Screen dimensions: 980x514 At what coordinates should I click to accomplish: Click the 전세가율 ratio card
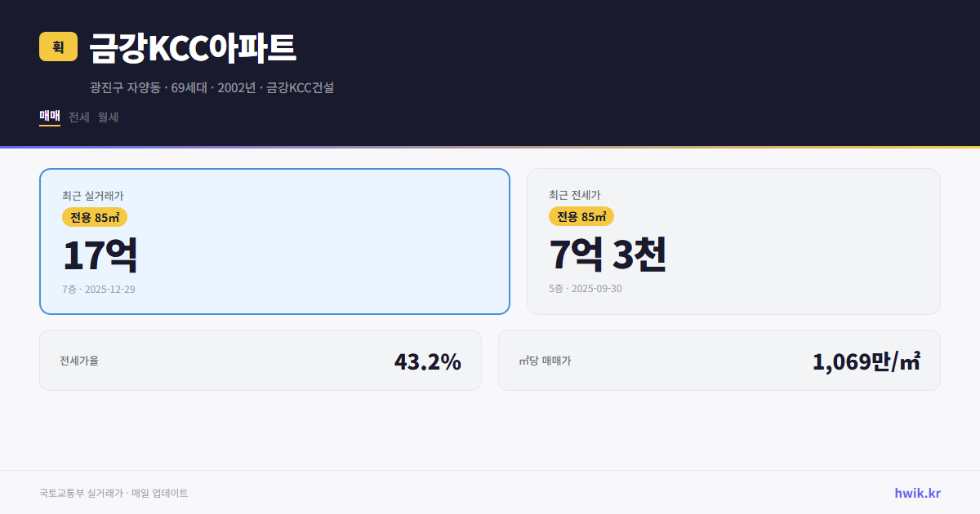pos(261,360)
